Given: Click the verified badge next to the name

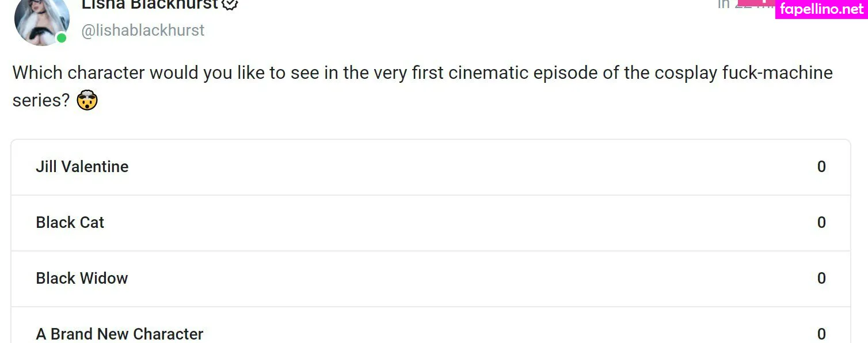Looking at the screenshot, I should pyautogui.click(x=230, y=5).
